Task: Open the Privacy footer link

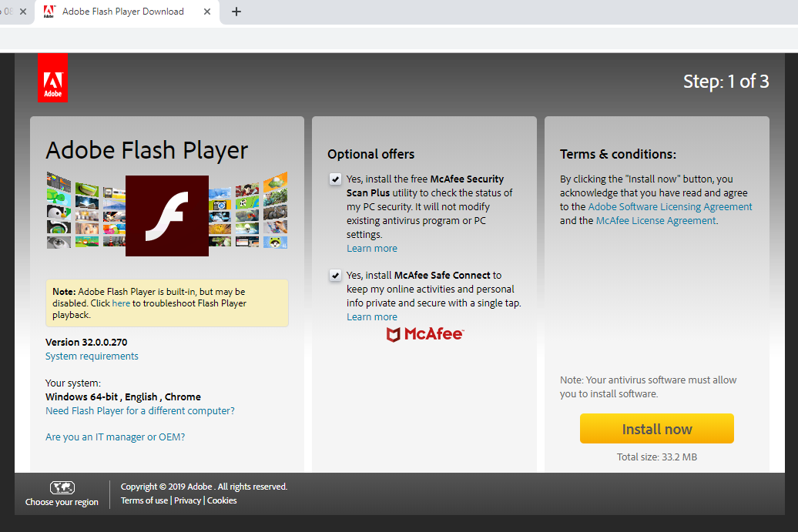Action: 187,500
